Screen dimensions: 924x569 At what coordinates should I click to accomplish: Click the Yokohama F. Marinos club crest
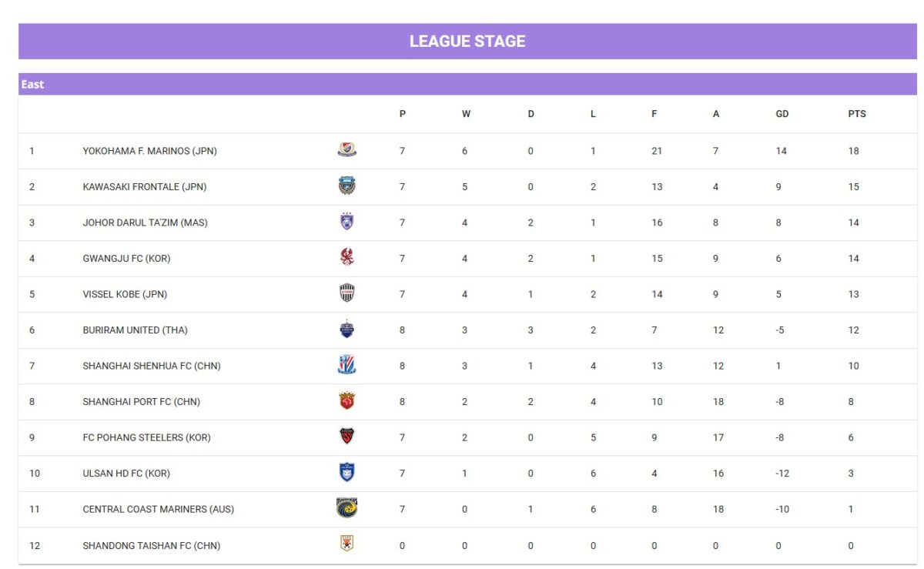pyautogui.click(x=346, y=150)
